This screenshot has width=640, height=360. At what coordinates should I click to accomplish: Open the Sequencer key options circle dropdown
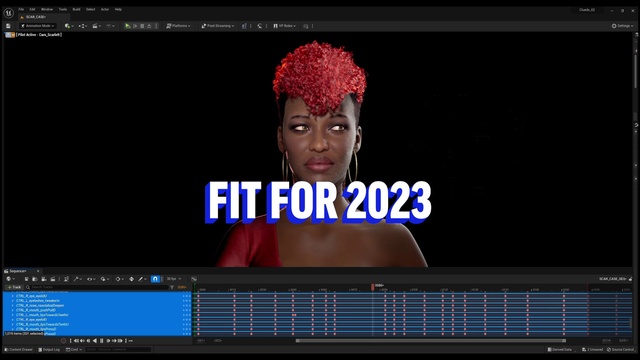(x=119, y=279)
